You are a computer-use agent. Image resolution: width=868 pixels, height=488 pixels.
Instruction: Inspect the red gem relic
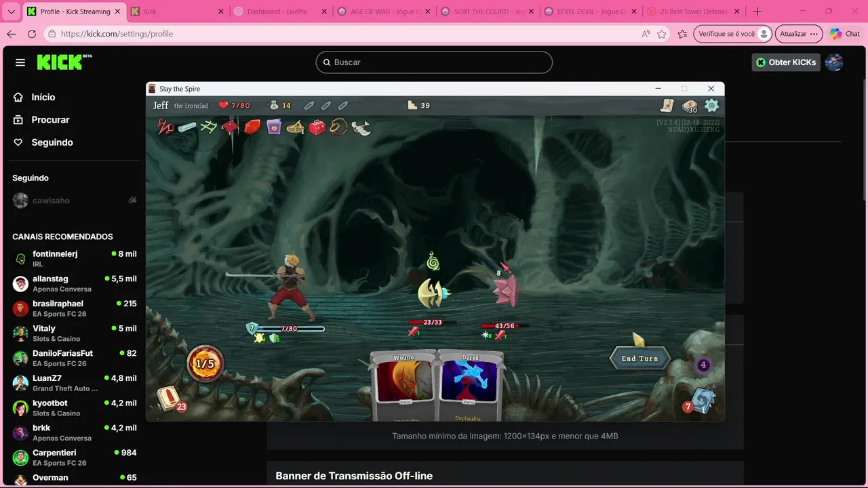(252, 127)
